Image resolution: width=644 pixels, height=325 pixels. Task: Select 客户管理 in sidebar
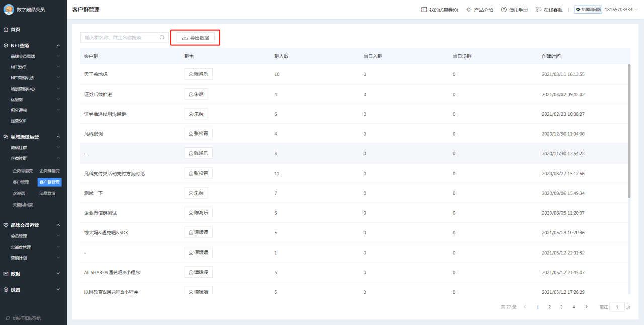pos(21,182)
